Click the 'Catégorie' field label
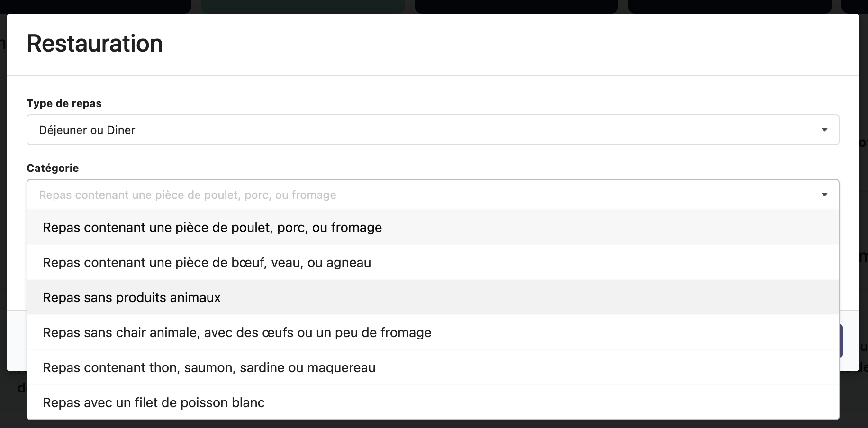The width and height of the screenshot is (868, 428). point(53,168)
